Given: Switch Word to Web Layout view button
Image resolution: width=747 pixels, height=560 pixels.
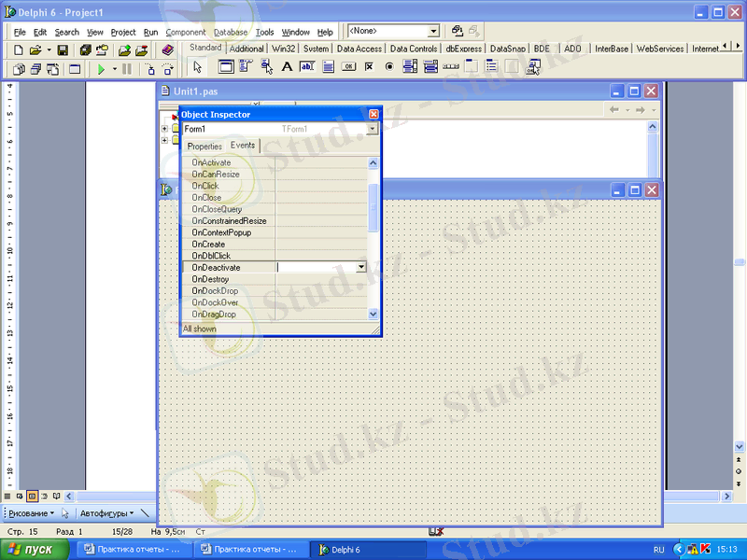Looking at the screenshot, I should [20, 497].
